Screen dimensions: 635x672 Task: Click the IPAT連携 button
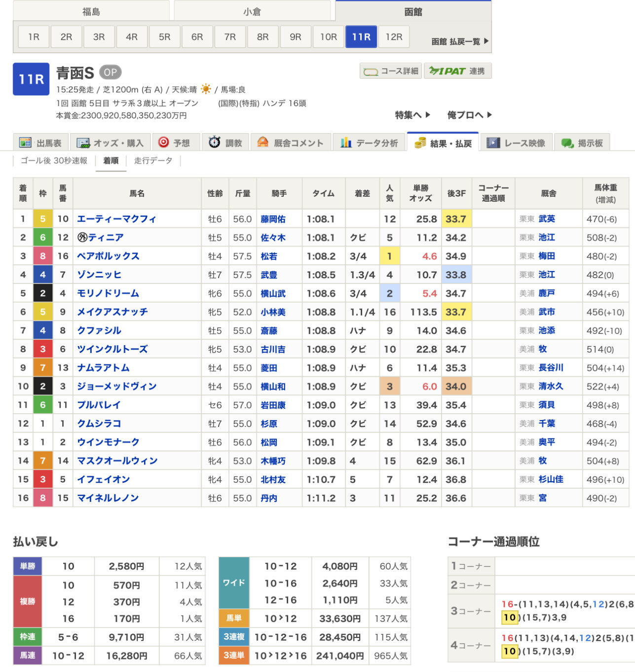[457, 71]
